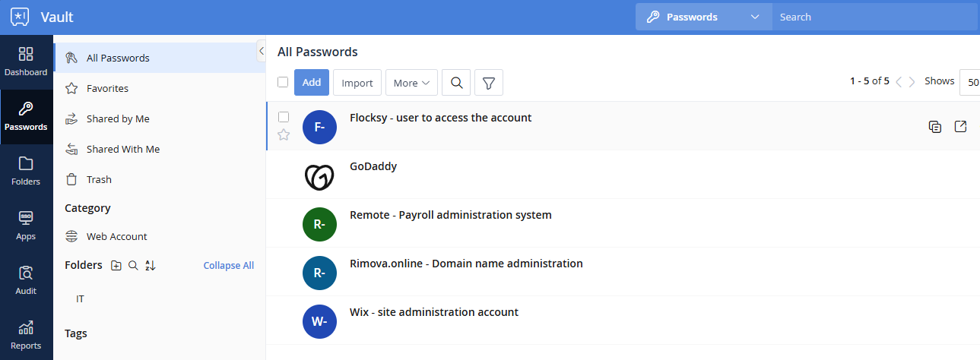Image resolution: width=980 pixels, height=360 pixels.
Task: Search folders using the magnifier icon
Action: pos(133,265)
